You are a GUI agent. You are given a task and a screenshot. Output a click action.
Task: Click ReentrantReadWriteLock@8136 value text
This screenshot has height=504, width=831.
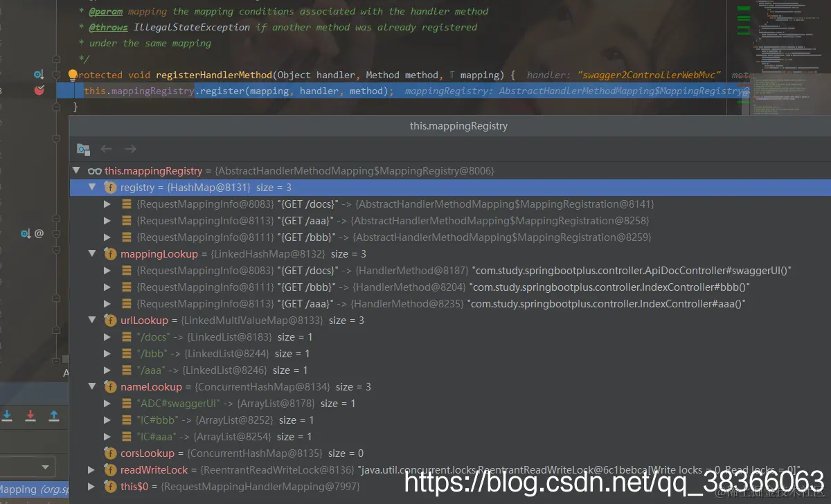tap(277, 470)
